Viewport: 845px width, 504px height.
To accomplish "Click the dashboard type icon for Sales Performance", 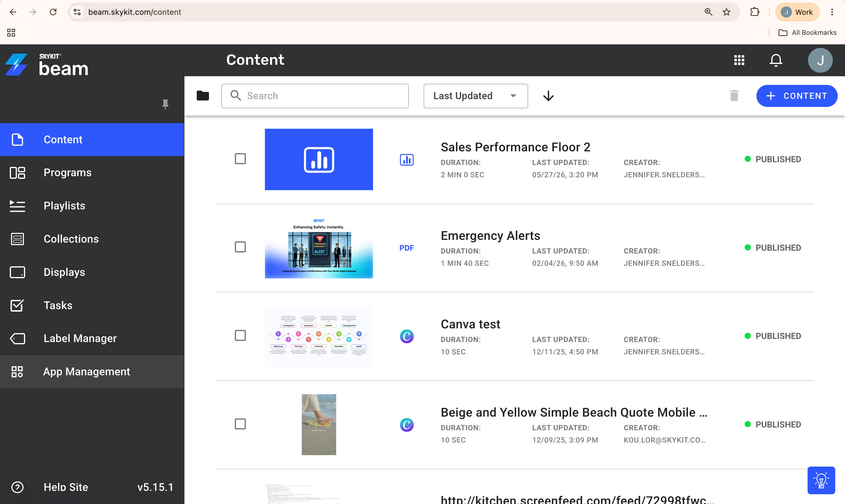I will pyautogui.click(x=406, y=160).
